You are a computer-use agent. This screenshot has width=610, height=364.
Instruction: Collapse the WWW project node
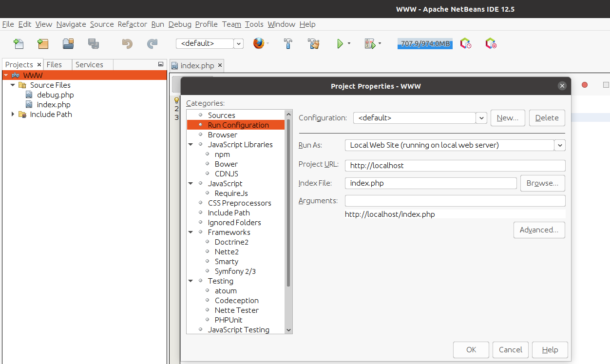click(x=6, y=76)
